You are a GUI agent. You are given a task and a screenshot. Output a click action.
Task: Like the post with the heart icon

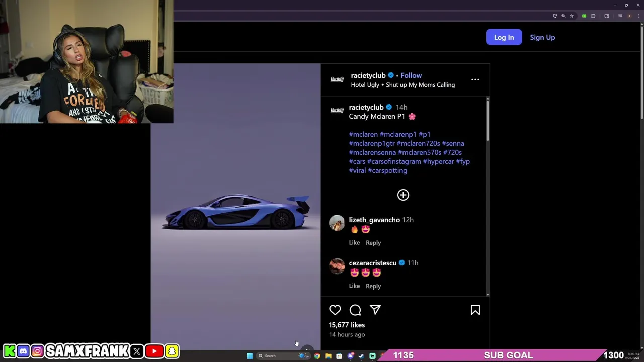point(335,310)
